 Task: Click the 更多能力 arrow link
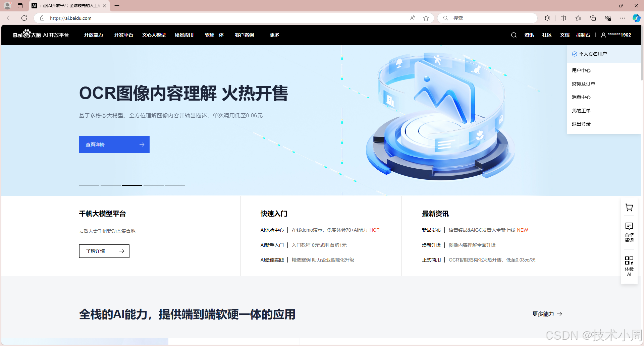coord(547,314)
